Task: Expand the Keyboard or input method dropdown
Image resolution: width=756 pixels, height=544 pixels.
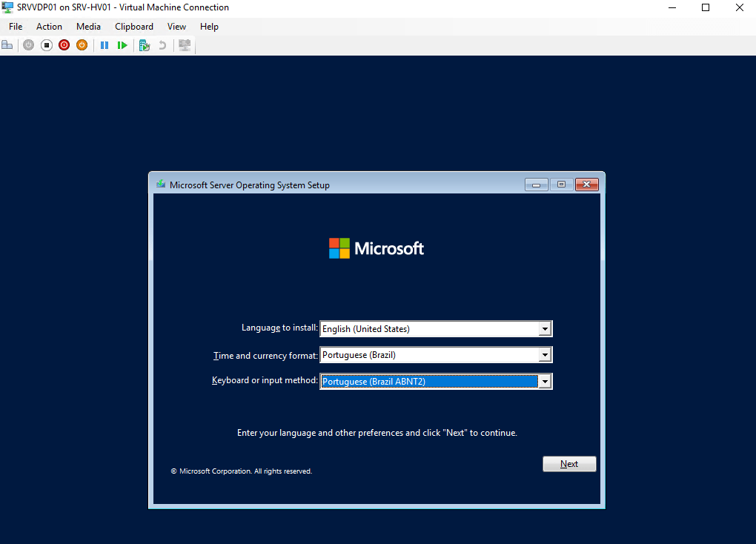Action: point(545,382)
